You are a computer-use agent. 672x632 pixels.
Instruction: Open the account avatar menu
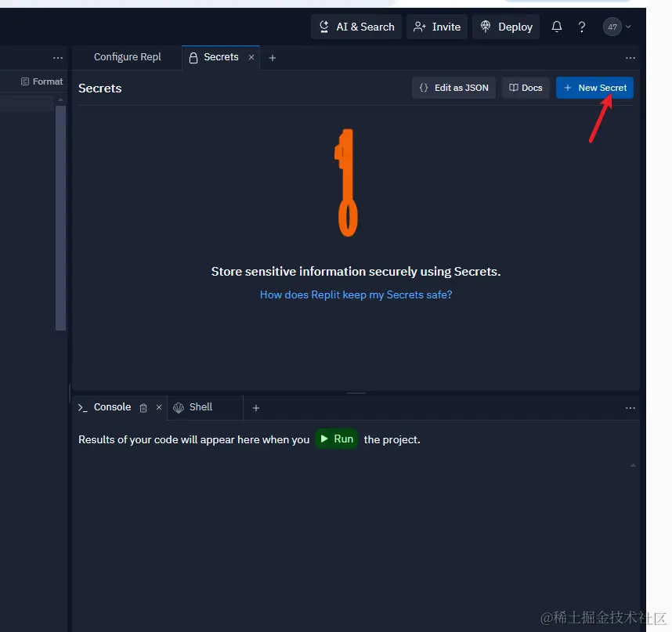(x=616, y=27)
